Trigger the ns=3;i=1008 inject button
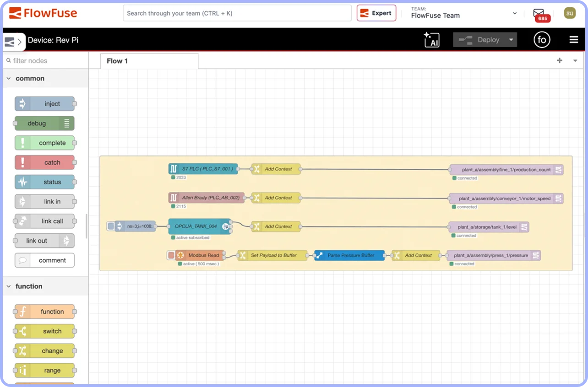Viewport: 588px width, 387px height. [110, 226]
